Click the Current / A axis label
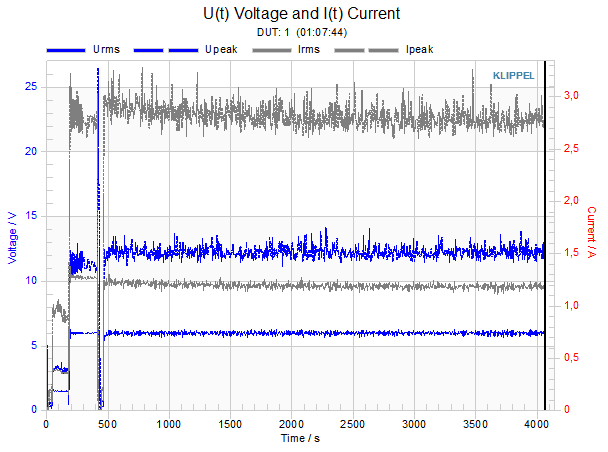The image size is (608, 452). 591,232
